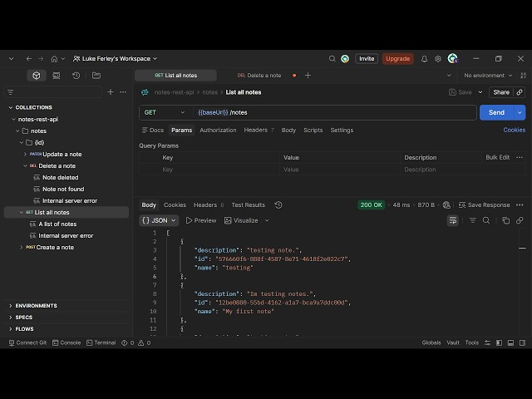Screen dimensions: 532x399
Task: Click Save Response
Action: point(484,205)
